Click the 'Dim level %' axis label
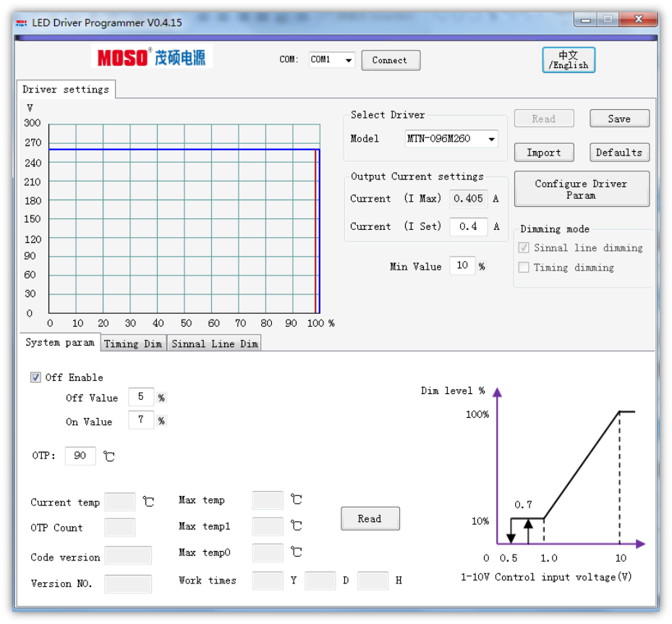Image resolution: width=672 pixels, height=624 pixels. coord(453,390)
